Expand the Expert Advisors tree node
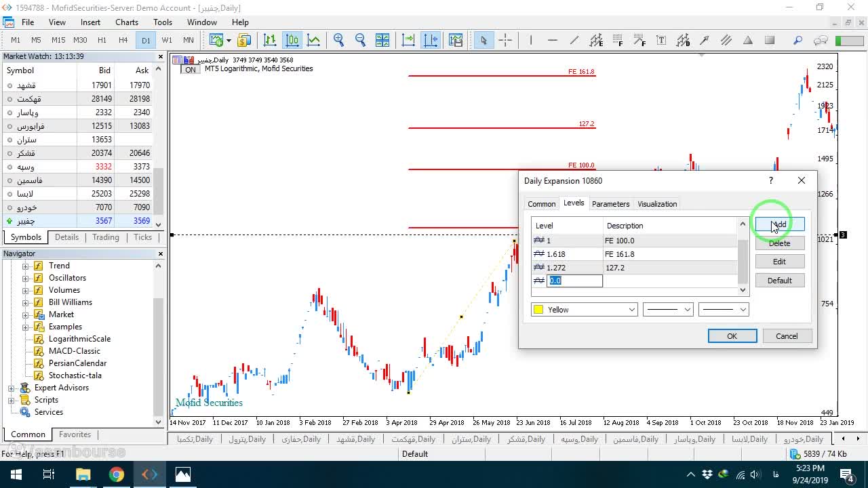 point(12,388)
